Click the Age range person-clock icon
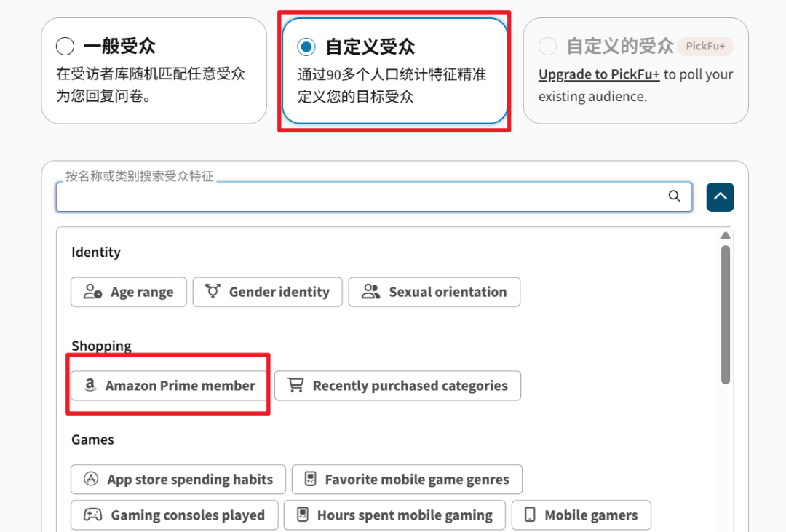Viewport: 786px width, 532px height. click(x=92, y=291)
